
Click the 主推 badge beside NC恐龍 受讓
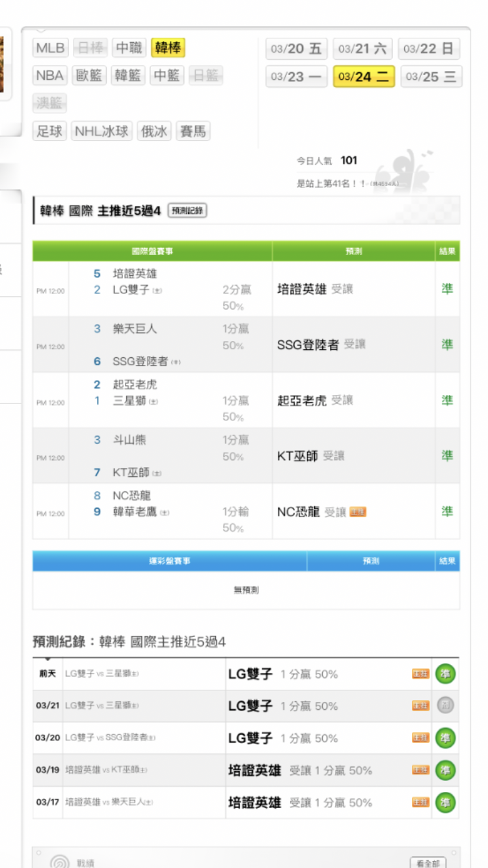point(358,512)
